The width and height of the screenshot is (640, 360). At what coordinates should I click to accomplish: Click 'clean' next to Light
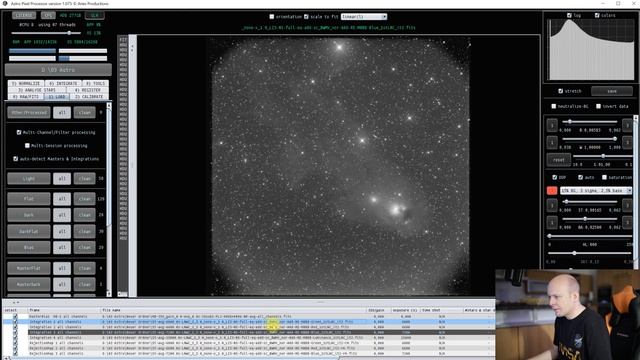[x=84, y=179]
